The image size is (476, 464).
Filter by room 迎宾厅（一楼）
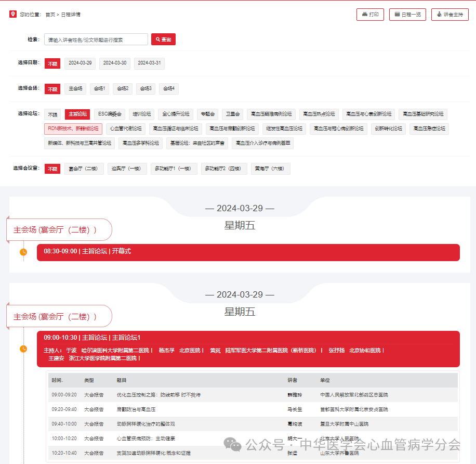(127, 169)
